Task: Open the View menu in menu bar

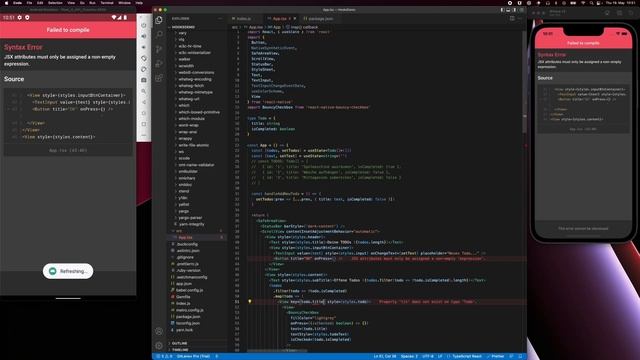Action: 71,3
